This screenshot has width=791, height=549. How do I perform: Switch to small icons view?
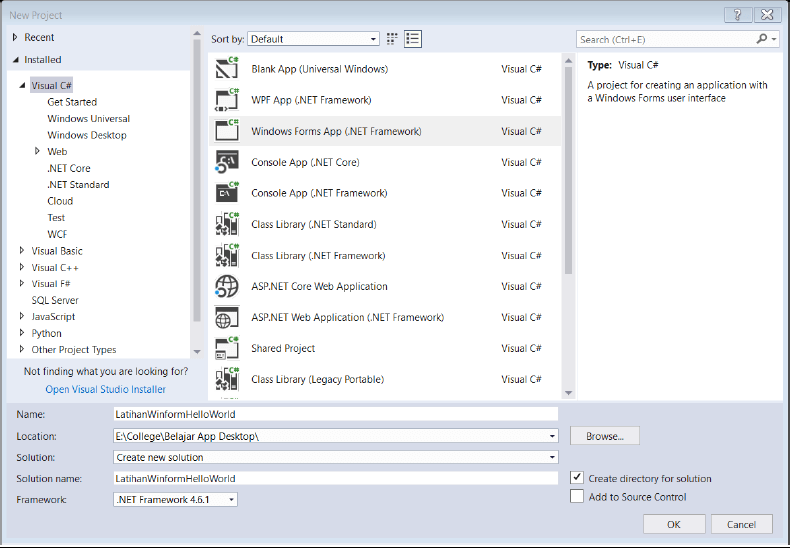point(392,39)
